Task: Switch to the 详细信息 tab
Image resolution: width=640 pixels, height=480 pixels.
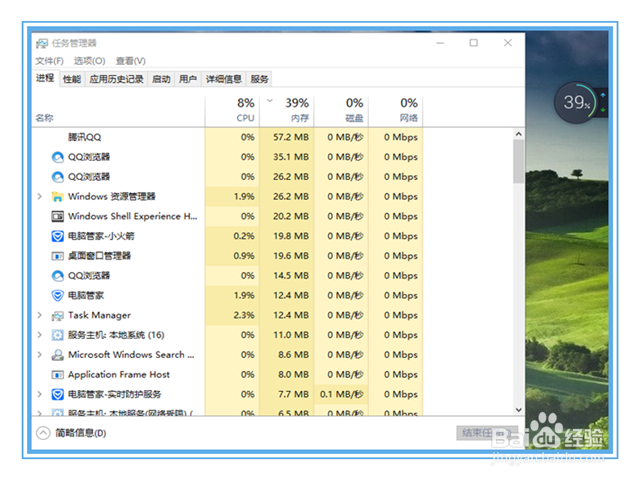Action: coord(224,79)
